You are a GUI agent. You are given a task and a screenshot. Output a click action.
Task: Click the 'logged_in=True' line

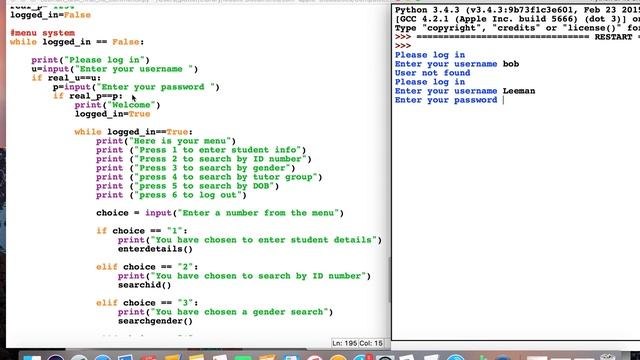[112, 114]
